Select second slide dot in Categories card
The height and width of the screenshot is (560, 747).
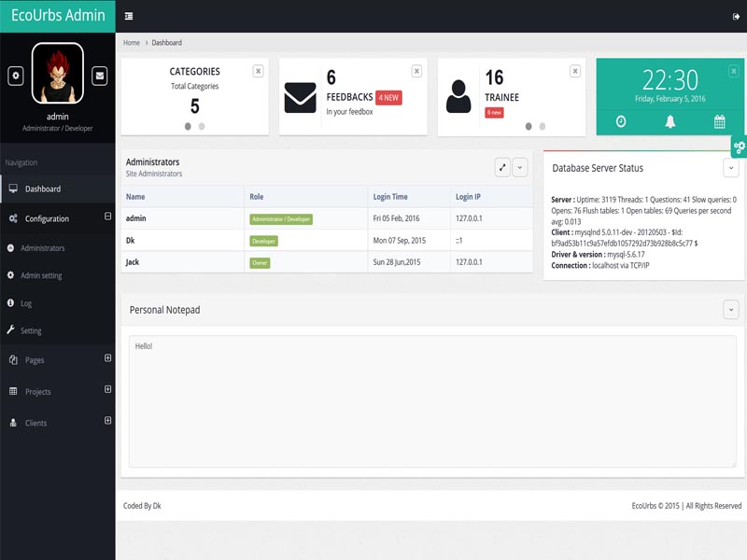point(202,126)
